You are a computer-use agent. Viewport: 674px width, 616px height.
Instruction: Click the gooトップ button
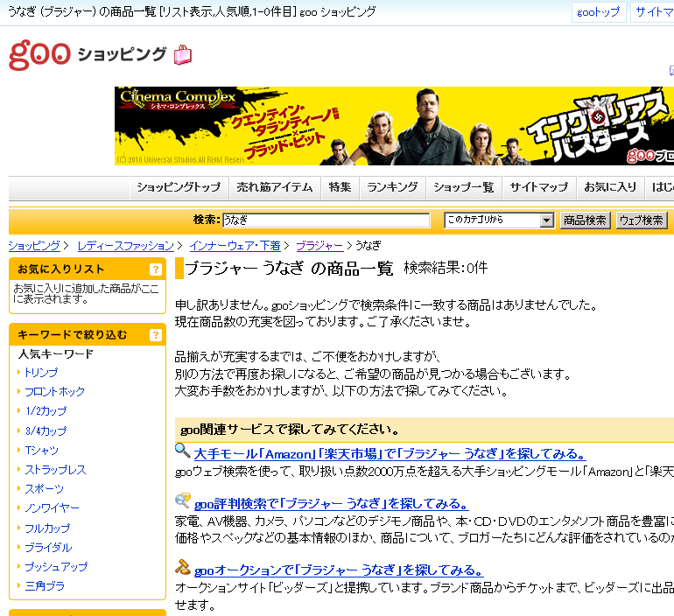[599, 12]
